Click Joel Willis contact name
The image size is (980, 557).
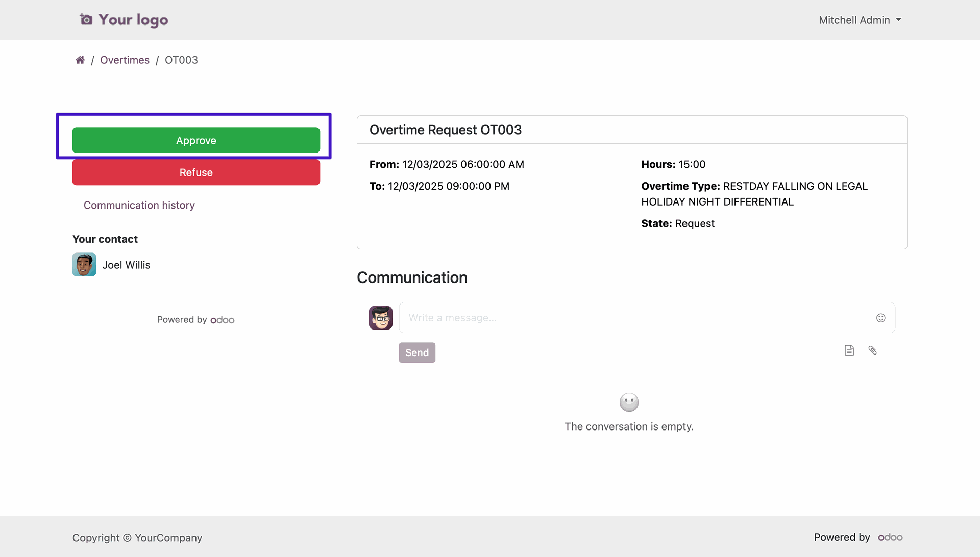pyautogui.click(x=126, y=265)
